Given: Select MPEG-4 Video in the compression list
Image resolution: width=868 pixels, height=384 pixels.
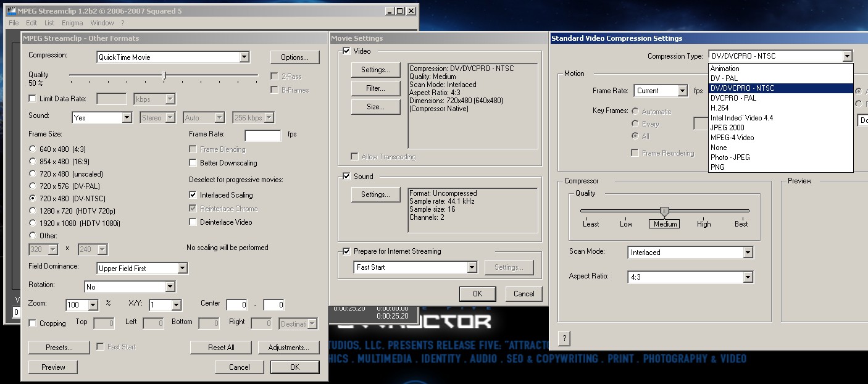Looking at the screenshot, I should click(732, 138).
